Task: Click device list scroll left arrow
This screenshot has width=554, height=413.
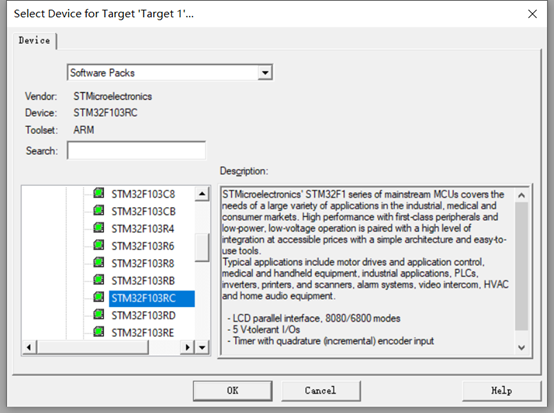Action: tap(29, 347)
